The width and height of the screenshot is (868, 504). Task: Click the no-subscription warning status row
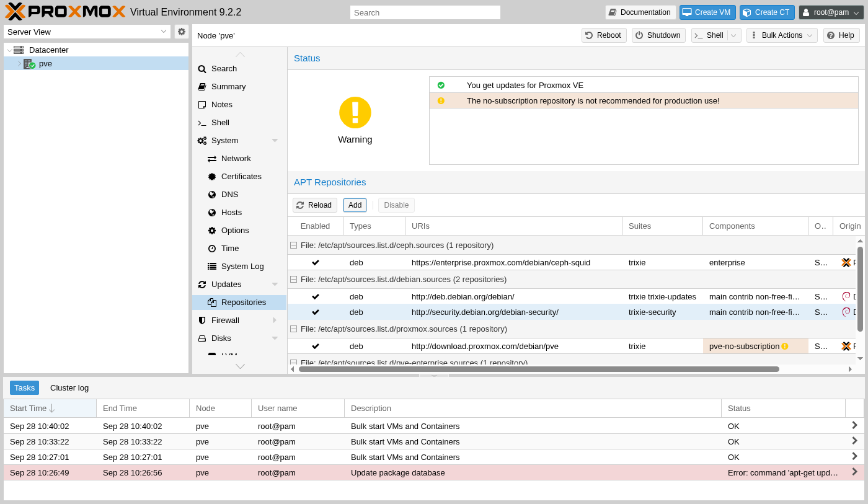(x=644, y=101)
